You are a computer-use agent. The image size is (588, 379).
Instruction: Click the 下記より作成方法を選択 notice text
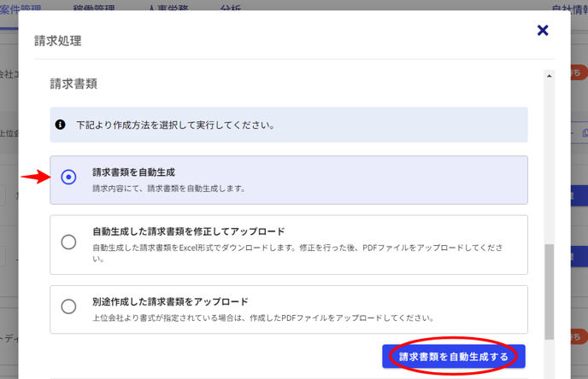(175, 125)
